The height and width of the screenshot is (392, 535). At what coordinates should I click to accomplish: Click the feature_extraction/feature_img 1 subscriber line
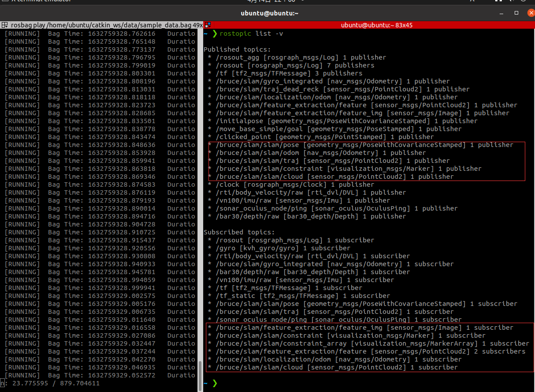(360, 328)
